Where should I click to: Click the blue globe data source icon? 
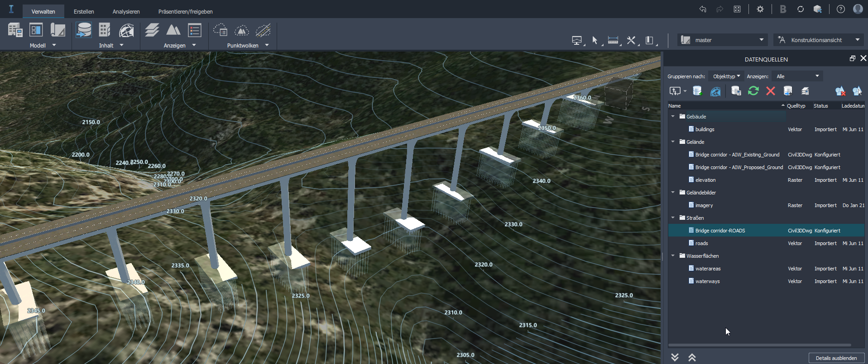pos(715,91)
